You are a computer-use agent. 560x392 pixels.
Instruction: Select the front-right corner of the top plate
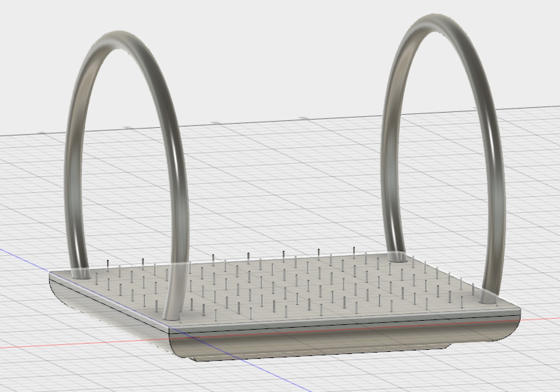pyautogui.click(x=520, y=308)
